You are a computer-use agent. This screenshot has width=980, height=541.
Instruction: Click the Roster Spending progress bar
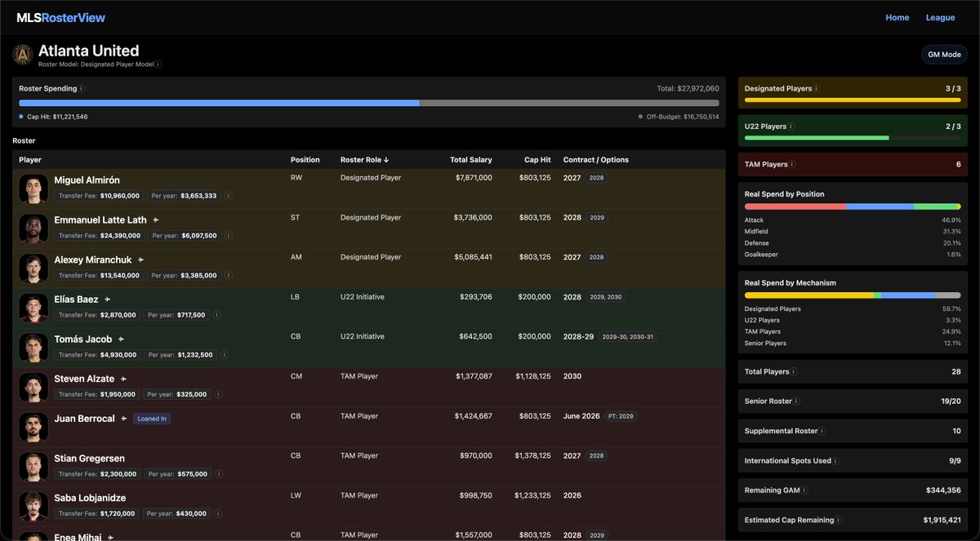pyautogui.click(x=369, y=103)
